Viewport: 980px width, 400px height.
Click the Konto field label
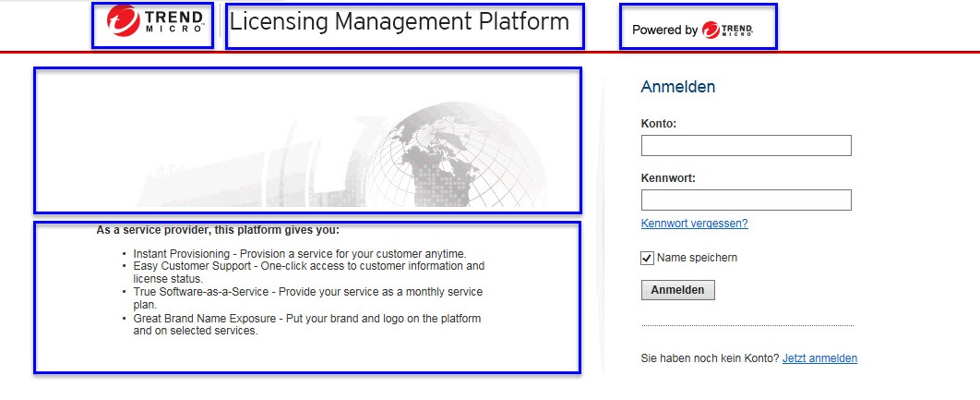pyautogui.click(x=659, y=124)
